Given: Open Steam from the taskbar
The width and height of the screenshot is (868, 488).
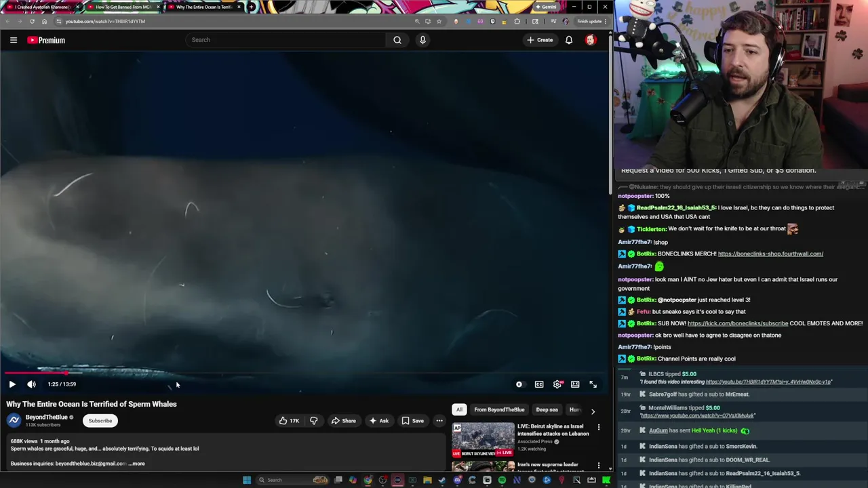Looking at the screenshot, I should pyautogui.click(x=442, y=480).
